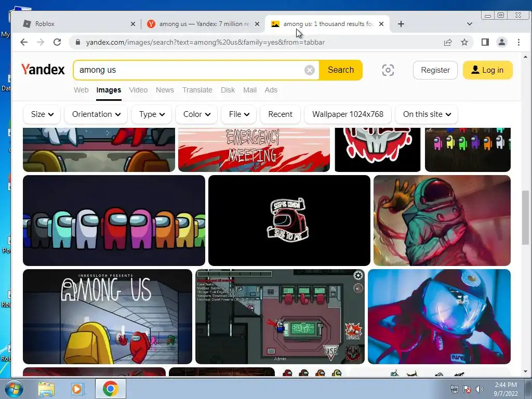Open the Innersloth Presents Among Us image
Viewport: 532px width, 399px height.
pos(107,316)
